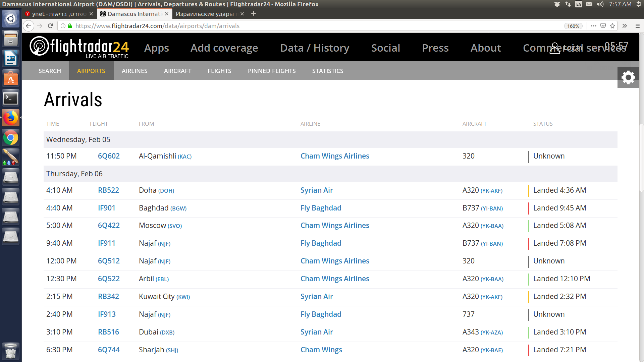
Task: Open the Apps menu
Action: (157, 48)
